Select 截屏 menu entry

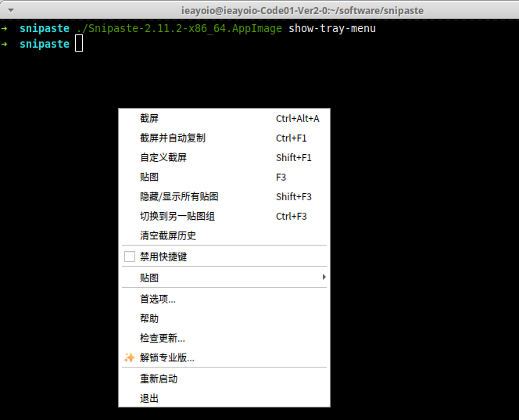point(224,118)
